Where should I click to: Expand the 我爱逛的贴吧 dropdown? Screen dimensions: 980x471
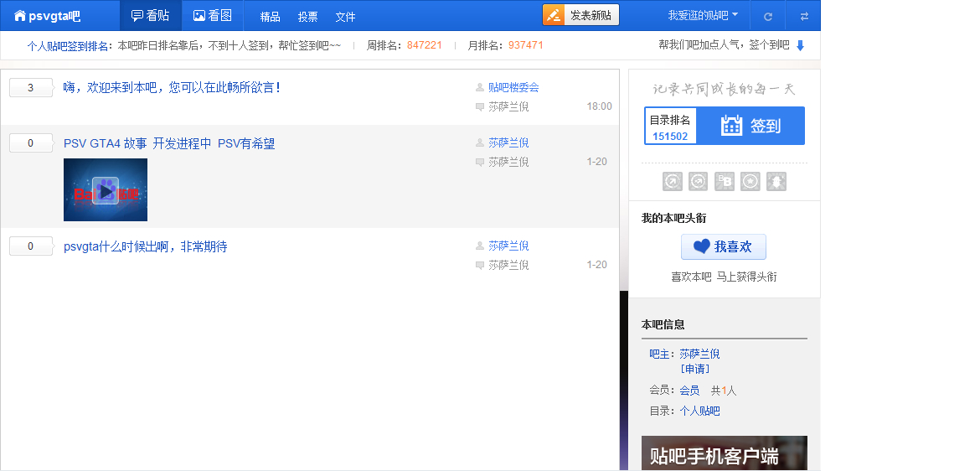(703, 16)
